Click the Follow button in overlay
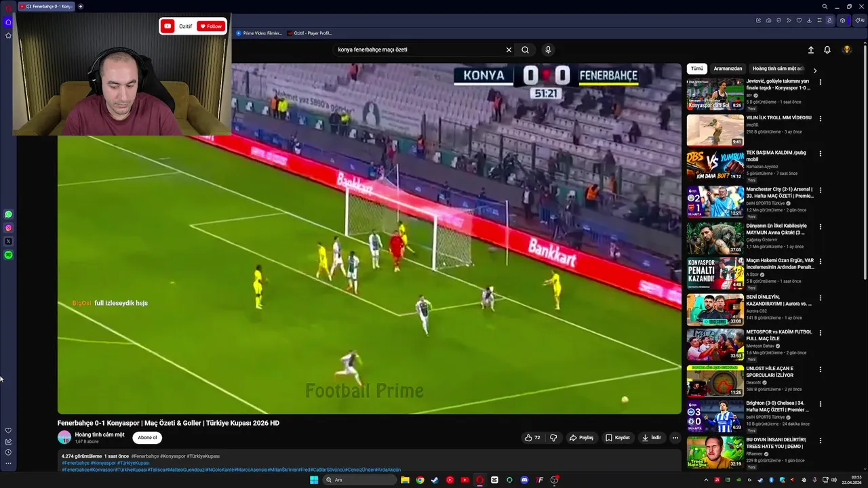This screenshot has height=488, width=868. (211, 26)
